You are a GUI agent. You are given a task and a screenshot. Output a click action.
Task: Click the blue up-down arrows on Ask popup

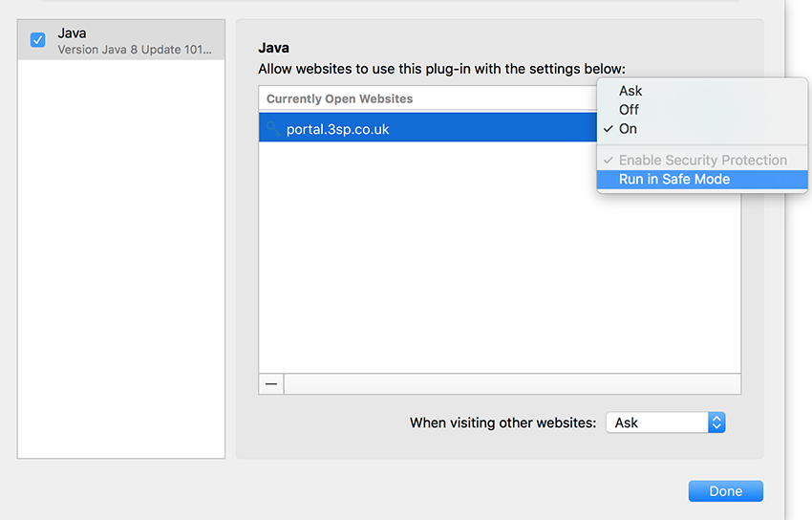click(x=716, y=422)
